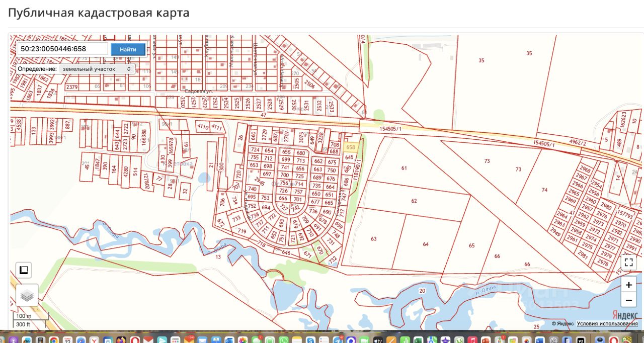644x343 pixels.
Task: Click the Найти search button
Action: pos(128,49)
